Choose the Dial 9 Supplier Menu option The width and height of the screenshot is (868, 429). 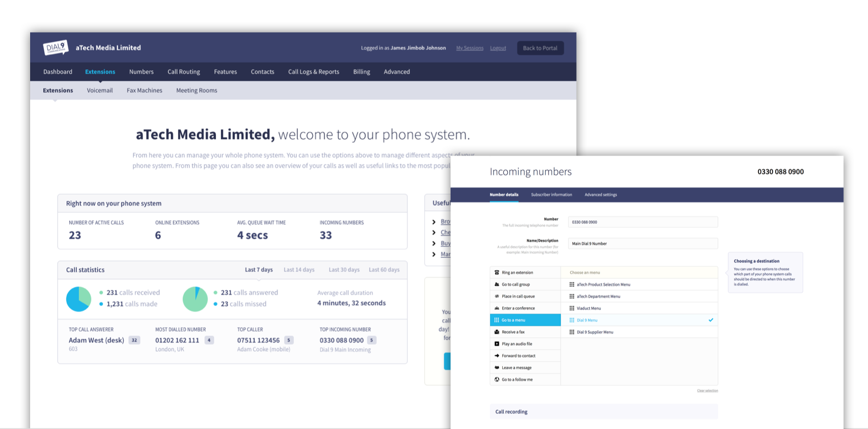coord(639,332)
